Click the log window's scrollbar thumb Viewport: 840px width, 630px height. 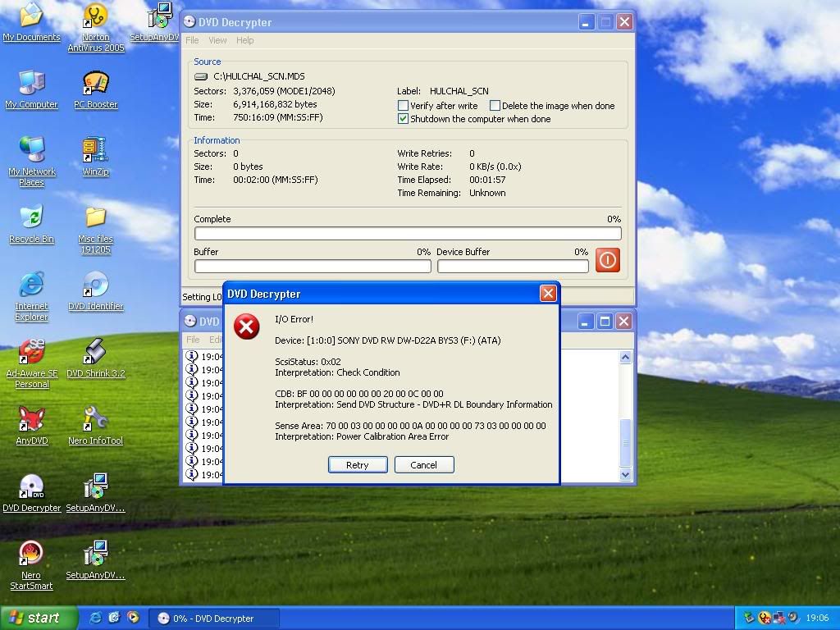click(x=625, y=443)
